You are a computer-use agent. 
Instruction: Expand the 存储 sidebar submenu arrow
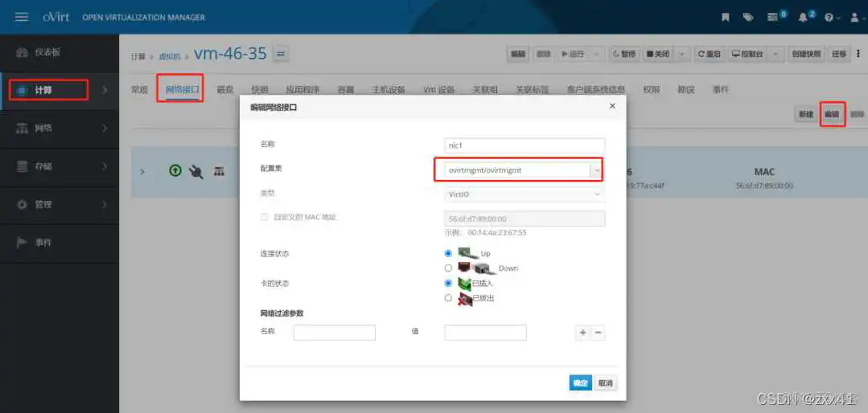pos(105,166)
